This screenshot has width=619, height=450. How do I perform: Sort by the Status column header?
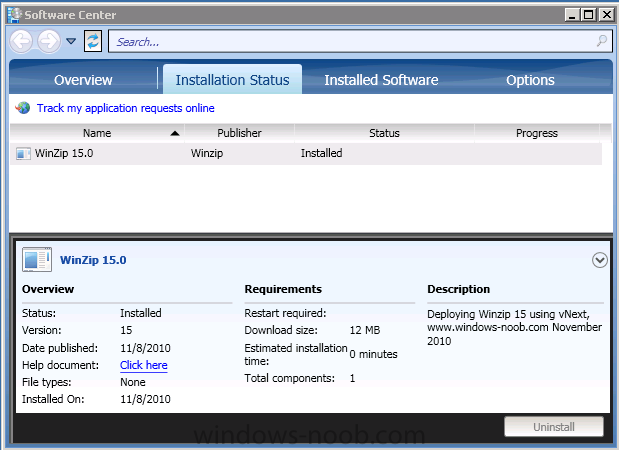click(384, 133)
